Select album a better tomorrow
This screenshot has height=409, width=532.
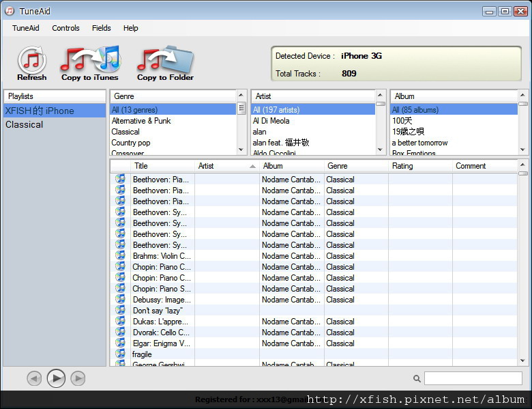pyautogui.click(x=454, y=143)
